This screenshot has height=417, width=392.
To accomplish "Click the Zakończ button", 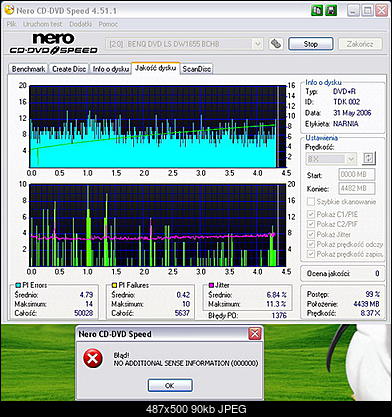I will click(360, 44).
